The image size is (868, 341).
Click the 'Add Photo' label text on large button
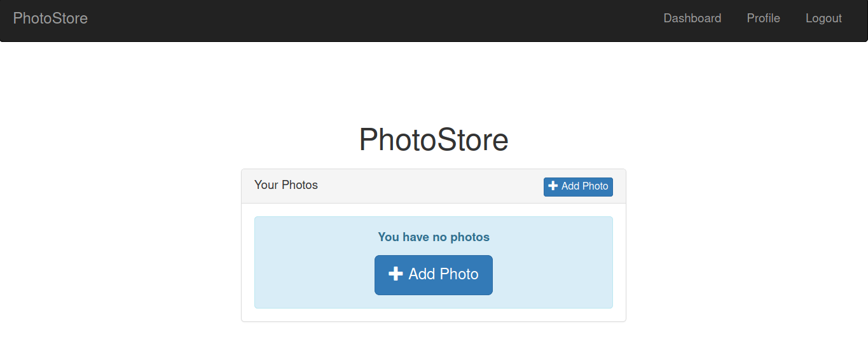(443, 274)
